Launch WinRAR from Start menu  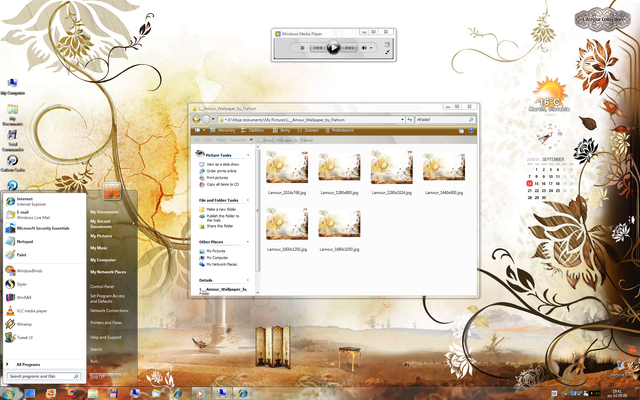tap(44, 298)
